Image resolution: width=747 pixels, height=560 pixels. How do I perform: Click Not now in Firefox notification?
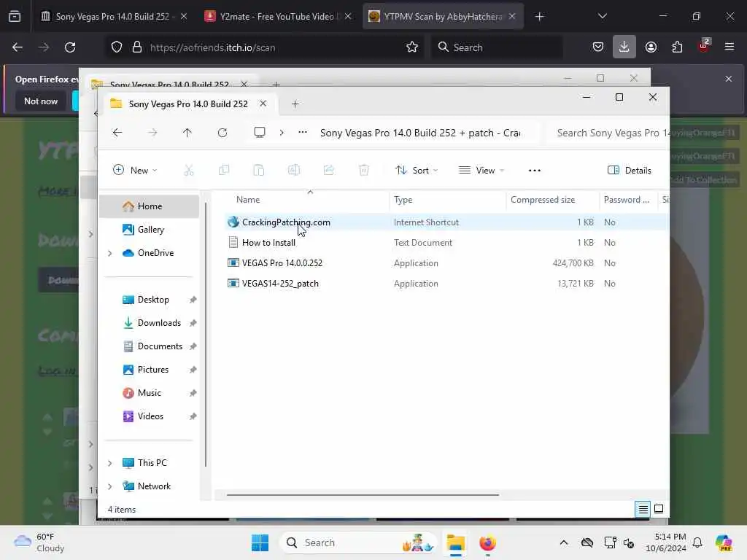pyautogui.click(x=41, y=101)
